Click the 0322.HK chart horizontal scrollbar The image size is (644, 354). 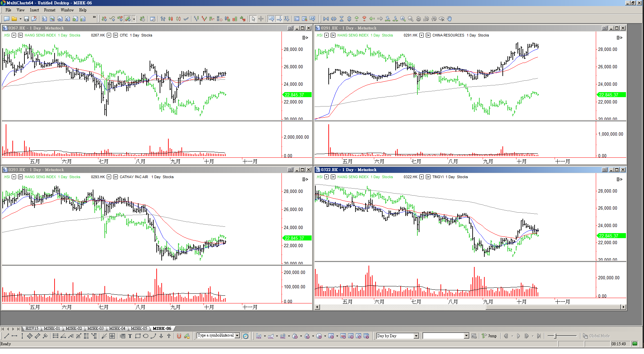pyautogui.click(x=469, y=307)
